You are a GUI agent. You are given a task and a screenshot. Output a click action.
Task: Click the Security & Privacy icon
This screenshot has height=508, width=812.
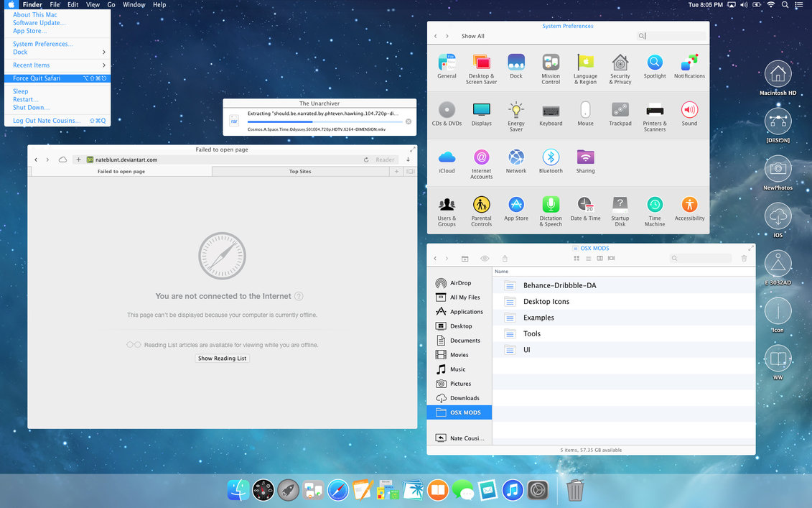[620, 63]
